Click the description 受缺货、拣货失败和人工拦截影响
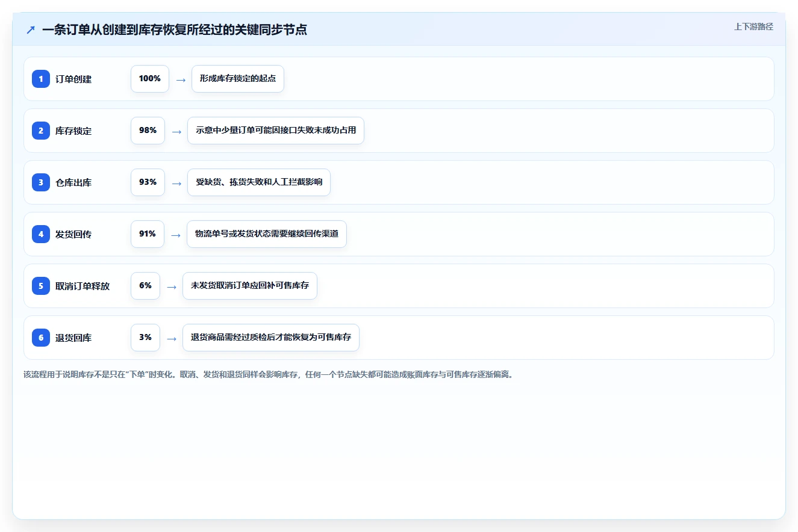 259,182
